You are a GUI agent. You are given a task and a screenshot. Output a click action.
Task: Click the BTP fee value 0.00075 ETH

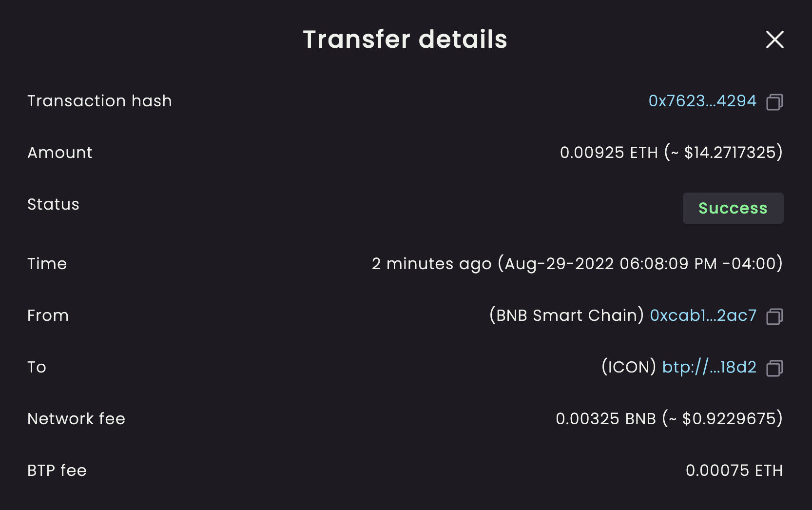pos(734,471)
